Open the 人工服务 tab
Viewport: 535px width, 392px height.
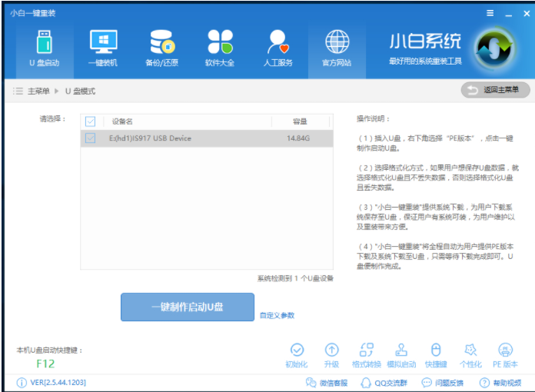pyautogui.click(x=278, y=49)
